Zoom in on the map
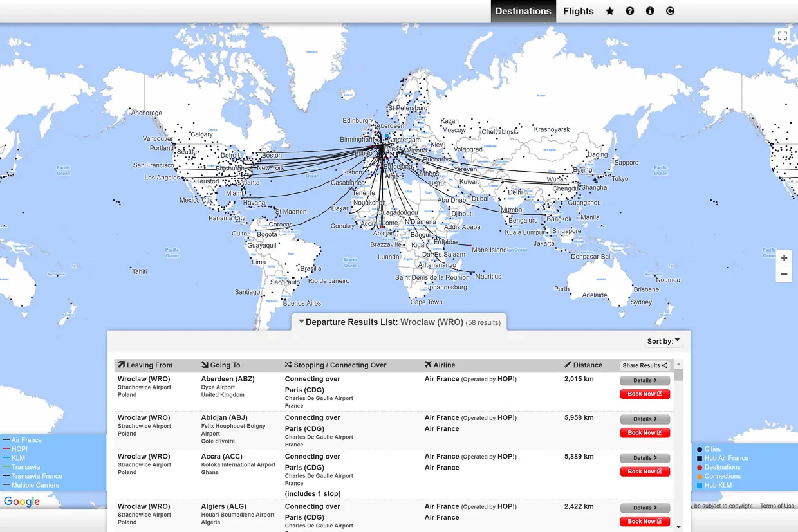Image resolution: width=798 pixels, height=532 pixels. coord(784,258)
